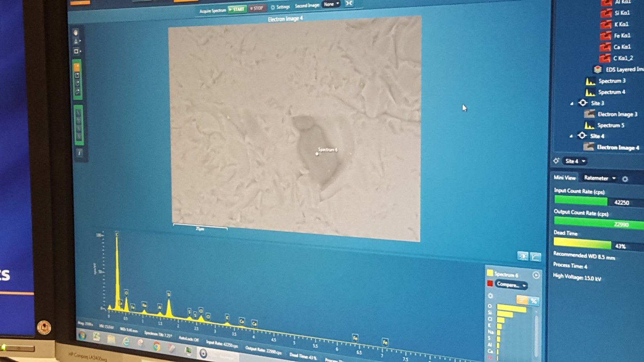Toggle the orange point-acquire tool
The image size is (644, 362).
coord(77,67)
